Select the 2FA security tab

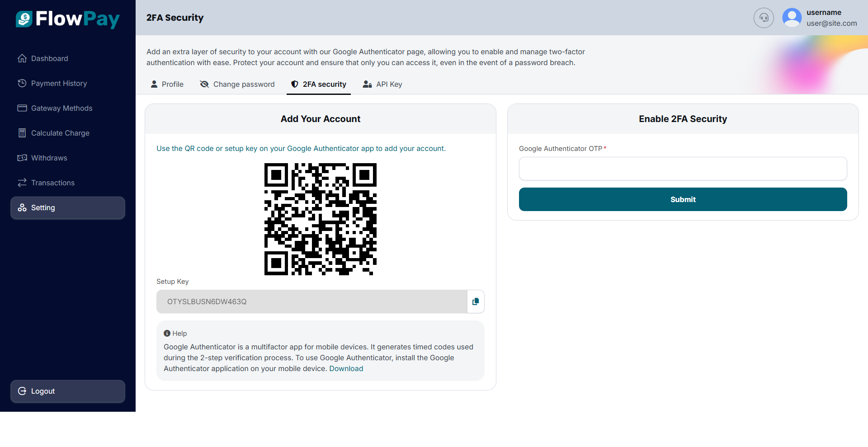(x=319, y=84)
